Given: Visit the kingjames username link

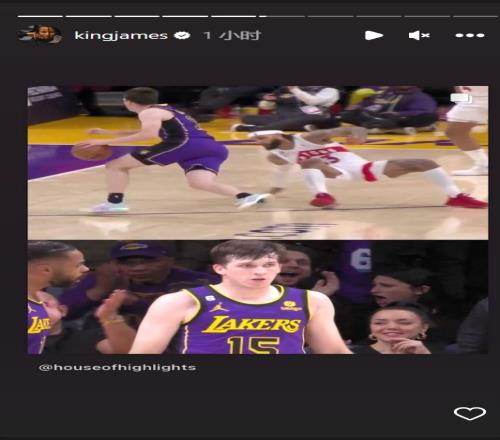Looking at the screenshot, I should (121, 35).
